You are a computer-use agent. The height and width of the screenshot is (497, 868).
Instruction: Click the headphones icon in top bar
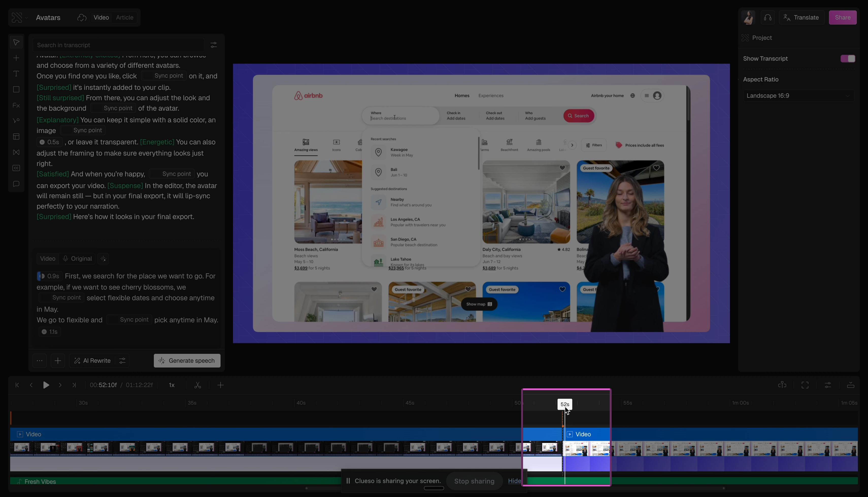pos(768,18)
